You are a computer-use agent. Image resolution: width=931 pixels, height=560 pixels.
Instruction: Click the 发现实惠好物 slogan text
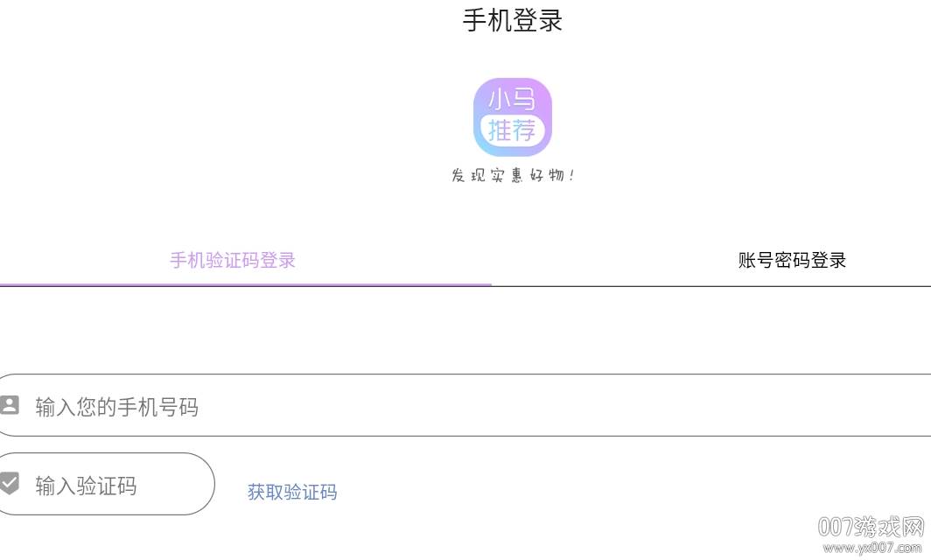coord(513,176)
